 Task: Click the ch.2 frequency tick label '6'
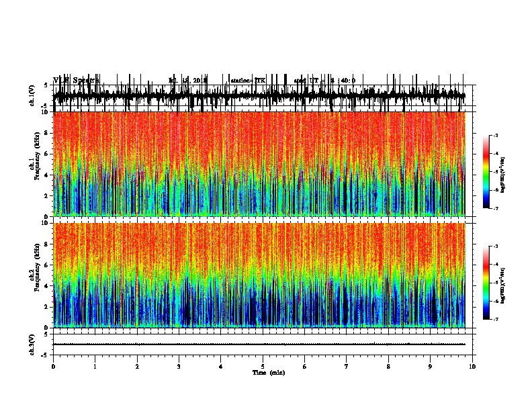click(x=46, y=265)
